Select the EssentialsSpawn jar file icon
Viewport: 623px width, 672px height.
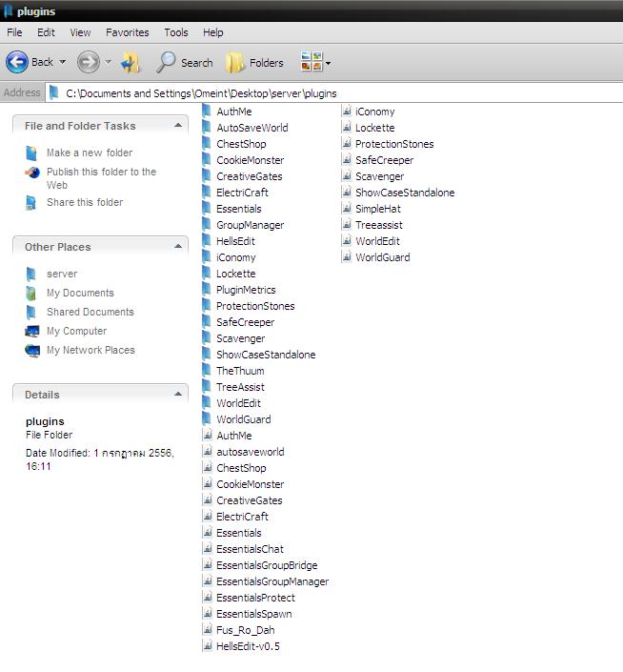(208, 614)
